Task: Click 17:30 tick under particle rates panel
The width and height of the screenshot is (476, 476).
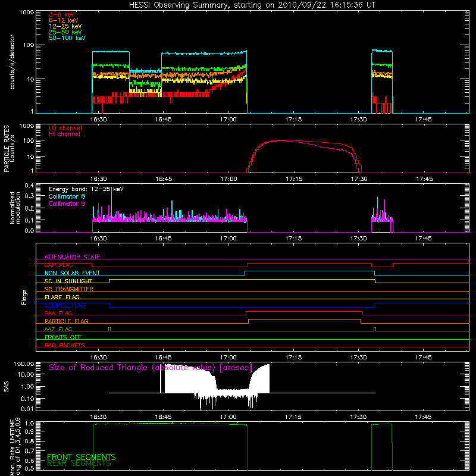Action: coord(359,179)
